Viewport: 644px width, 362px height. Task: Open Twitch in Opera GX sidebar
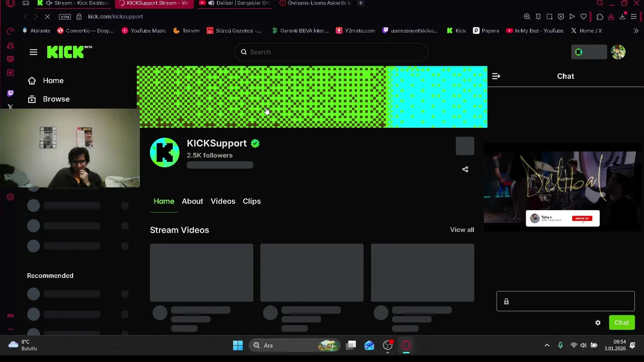10,93
